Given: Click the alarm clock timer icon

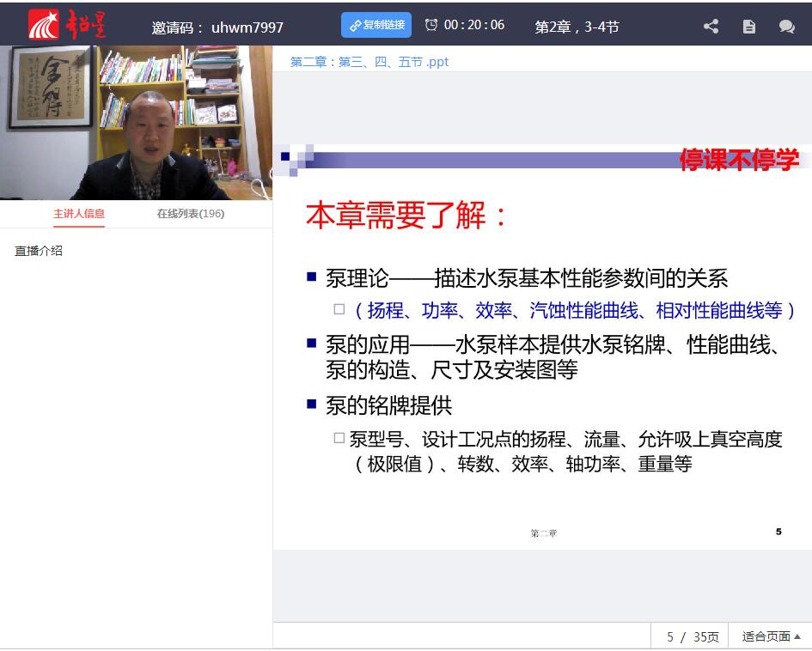Looking at the screenshot, I should pos(431,25).
